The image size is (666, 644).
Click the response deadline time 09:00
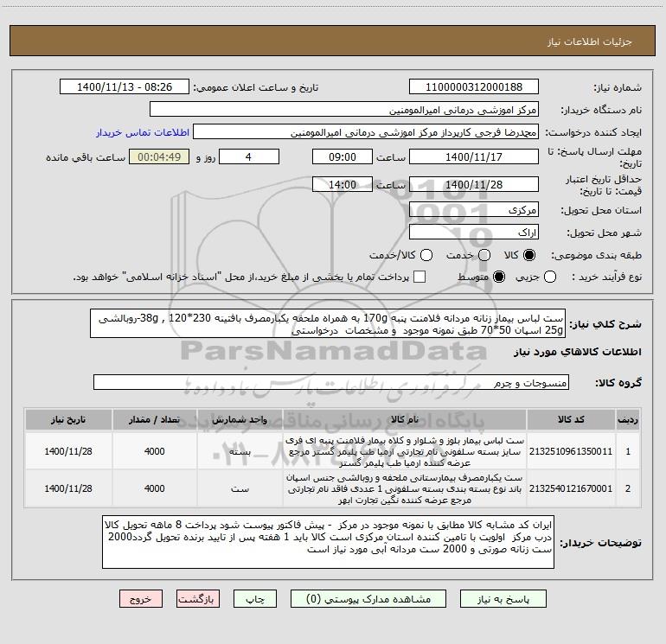click(x=343, y=157)
